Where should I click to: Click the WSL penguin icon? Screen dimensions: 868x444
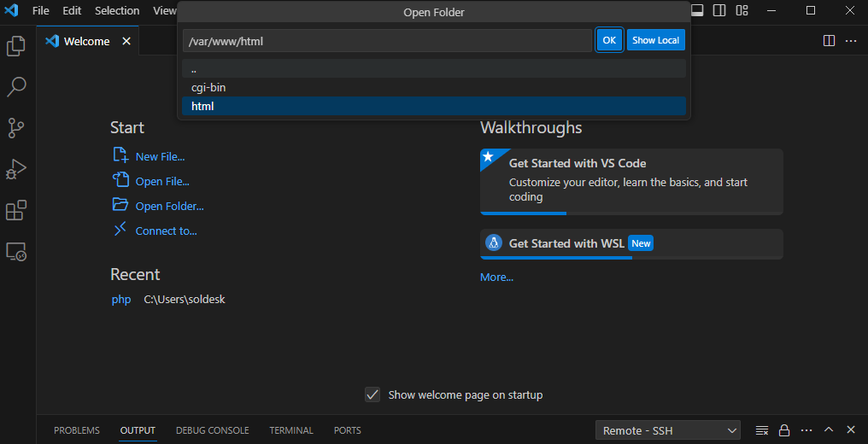(493, 242)
